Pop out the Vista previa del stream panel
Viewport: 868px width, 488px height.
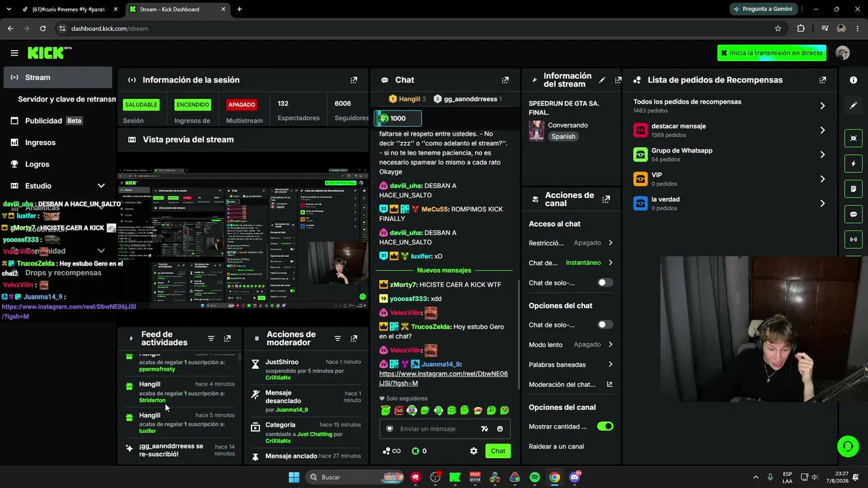point(353,140)
